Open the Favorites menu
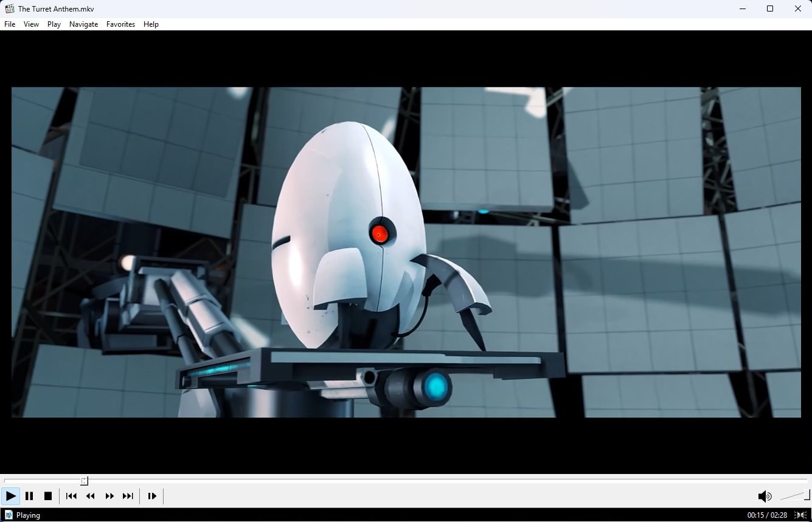The width and height of the screenshot is (812, 522). click(x=120, y=24)
